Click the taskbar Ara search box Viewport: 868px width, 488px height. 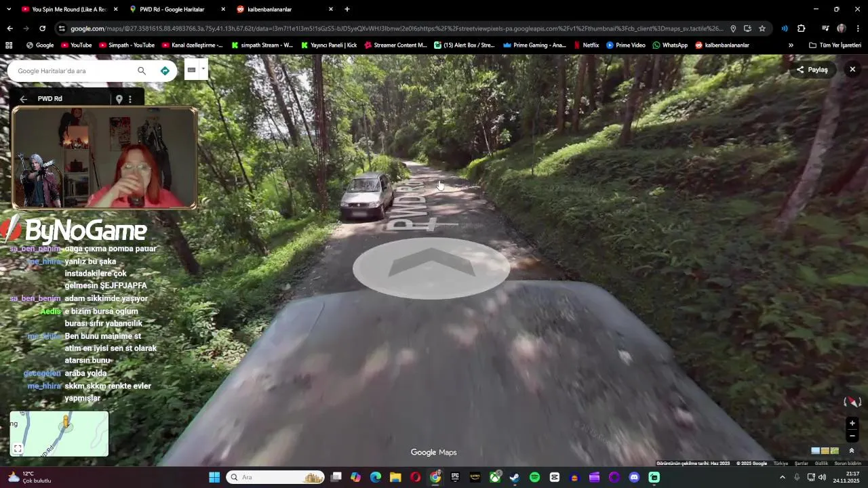(x=276, y=477)
